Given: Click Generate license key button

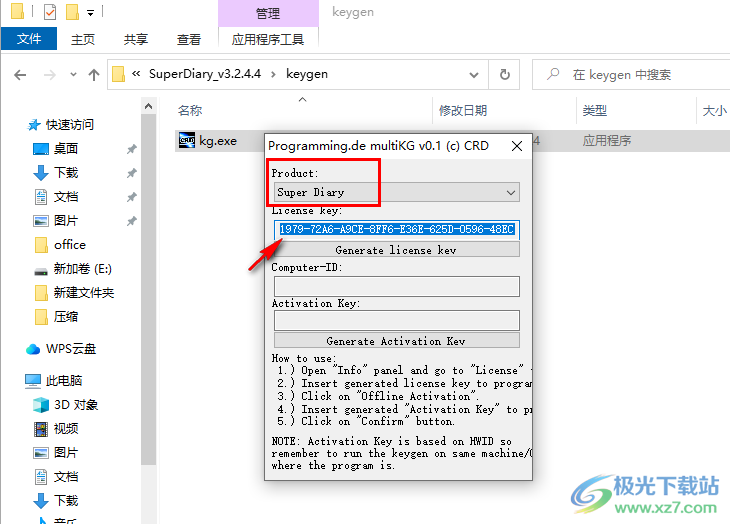Looking at the screenshot, I should [x=397, y=250].
